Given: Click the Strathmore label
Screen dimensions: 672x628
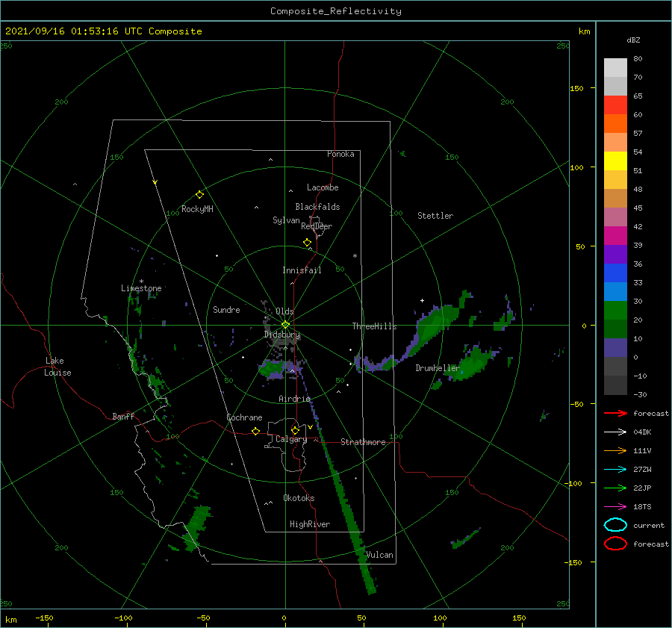Looking at the screenshot, I should pos(363,442).
